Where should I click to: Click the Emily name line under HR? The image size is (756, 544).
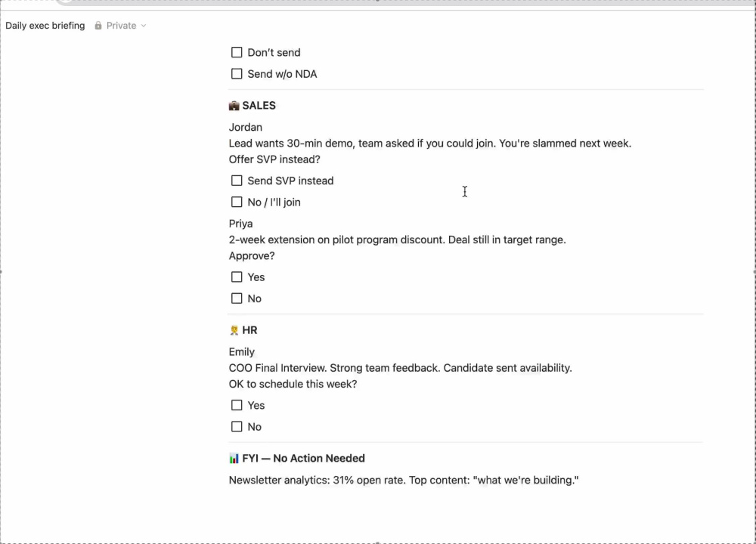coord(242,352)
